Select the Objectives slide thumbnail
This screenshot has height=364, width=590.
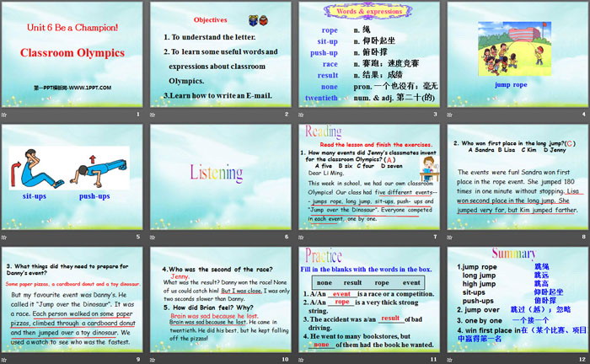[221, 55]
